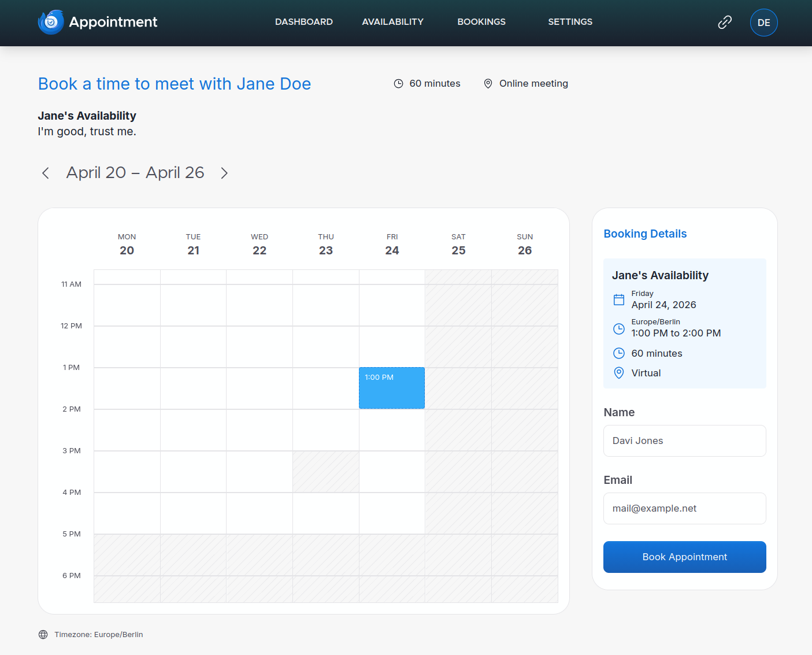Select the 1:00 PM Friday time slot
812x655 pixels.
pyautogui.click(x=392, y=388)
